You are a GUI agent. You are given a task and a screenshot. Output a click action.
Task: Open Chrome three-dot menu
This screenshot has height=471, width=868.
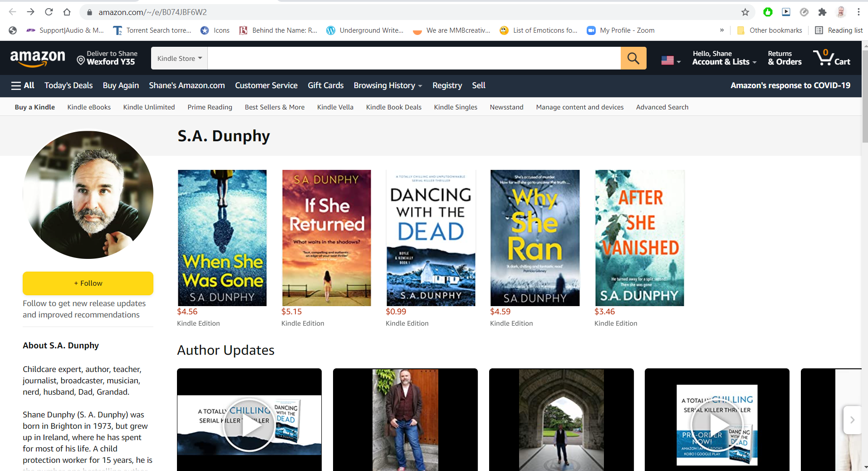858,12
